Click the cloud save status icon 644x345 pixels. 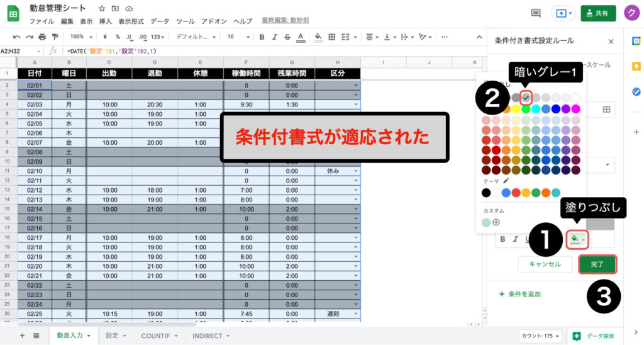click(129, 9)
